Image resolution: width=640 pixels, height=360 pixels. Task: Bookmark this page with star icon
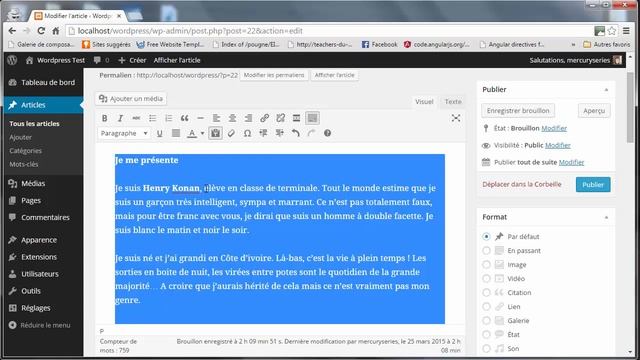click(612, 31)
